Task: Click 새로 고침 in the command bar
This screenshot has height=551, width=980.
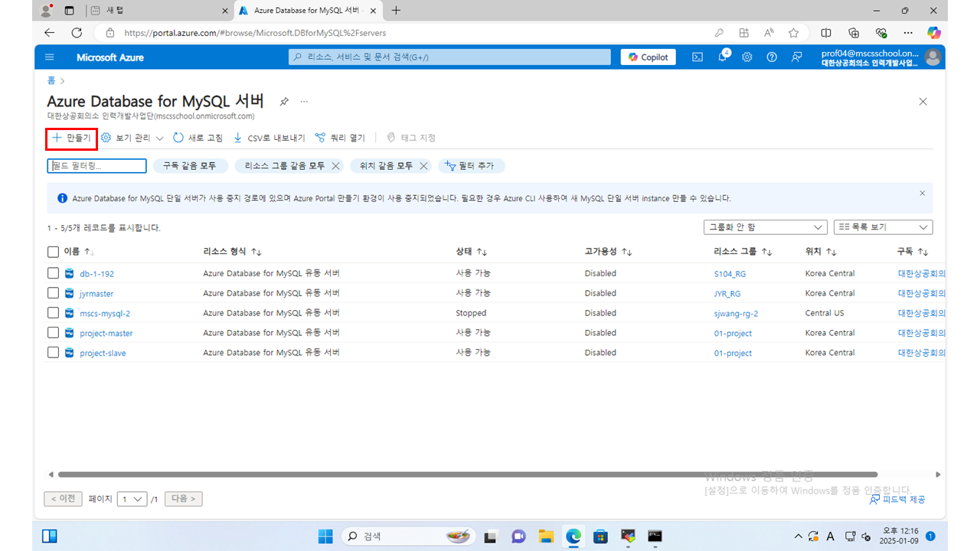Action: point(198,138)
